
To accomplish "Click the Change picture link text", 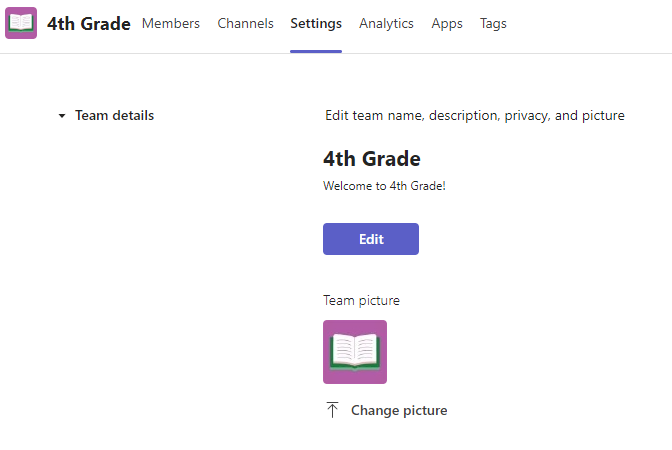I will [x=399, y=411].
